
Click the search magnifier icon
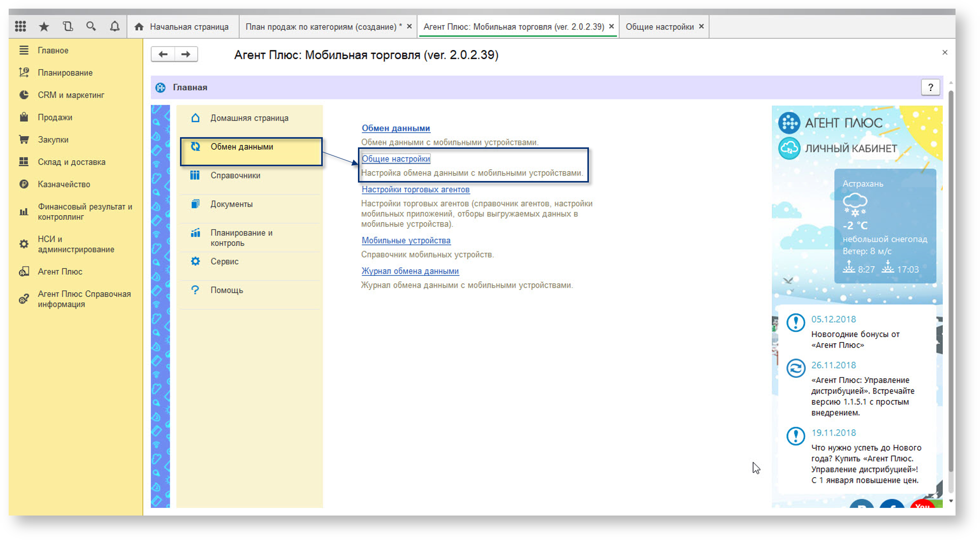point(91,27)
